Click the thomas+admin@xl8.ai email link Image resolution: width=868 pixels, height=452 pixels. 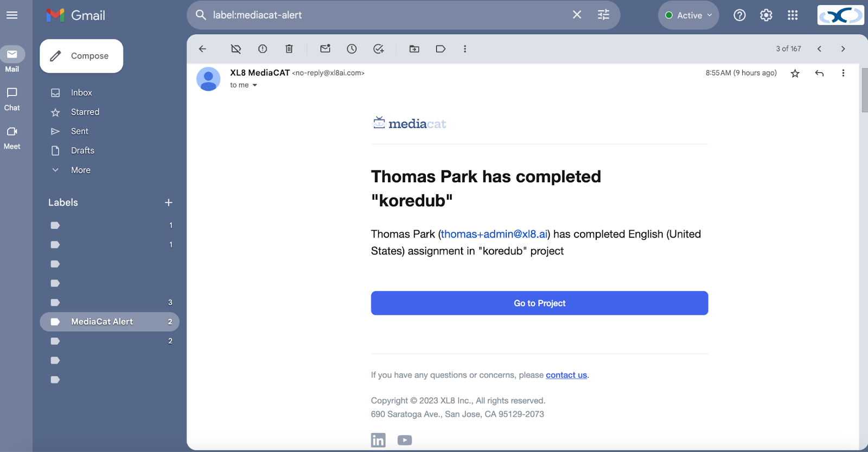[x=494, y=234]
